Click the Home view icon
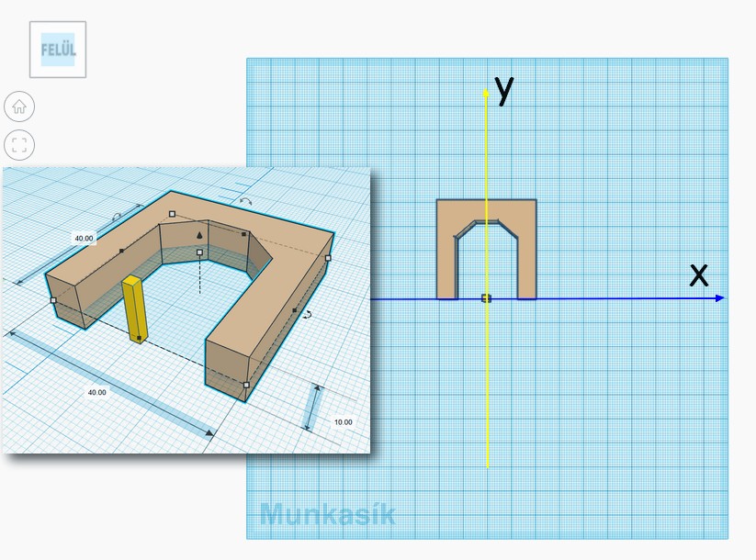The height and width of the screenshot is (560, 756). 19,106
